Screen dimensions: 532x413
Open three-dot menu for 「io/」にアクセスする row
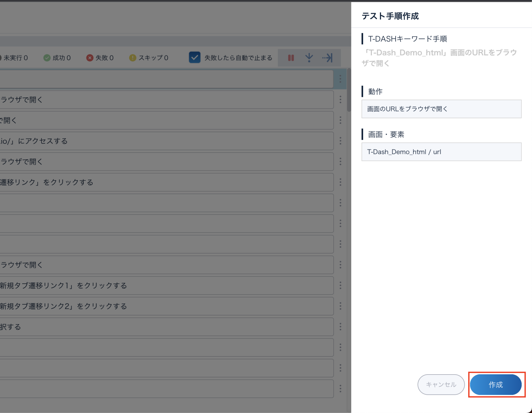[x=340, y=141]
